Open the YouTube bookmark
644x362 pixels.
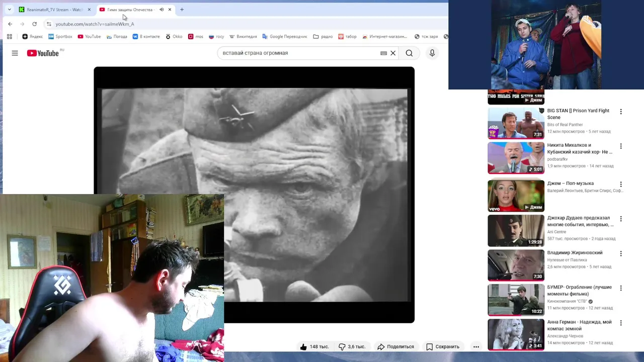(89, 37)
